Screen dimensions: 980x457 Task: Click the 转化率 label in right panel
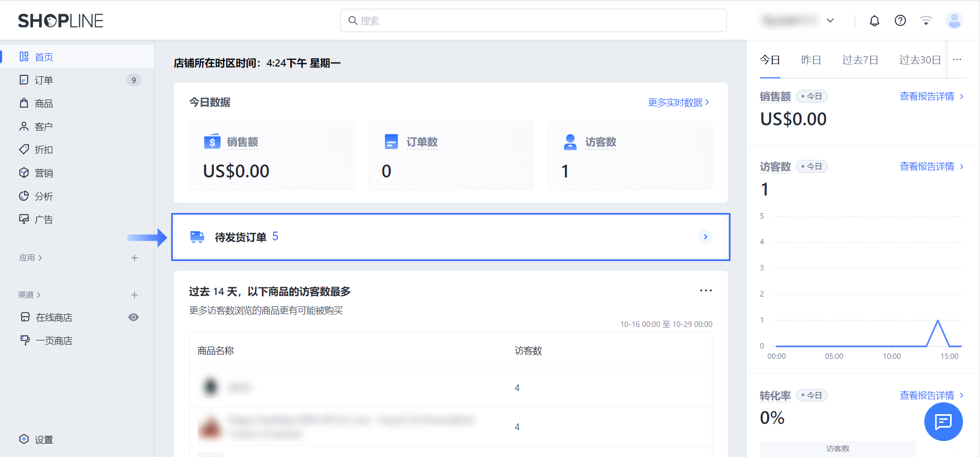pyautogui.click(x=775, y=396)
